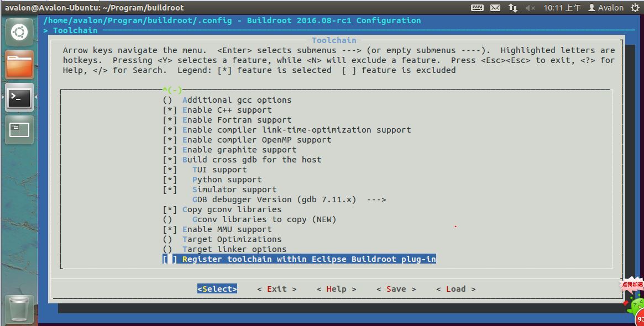Viewport: 644px width, 326px height.
Task: Open the Trash launcher icon
Action: click(19, 309)
